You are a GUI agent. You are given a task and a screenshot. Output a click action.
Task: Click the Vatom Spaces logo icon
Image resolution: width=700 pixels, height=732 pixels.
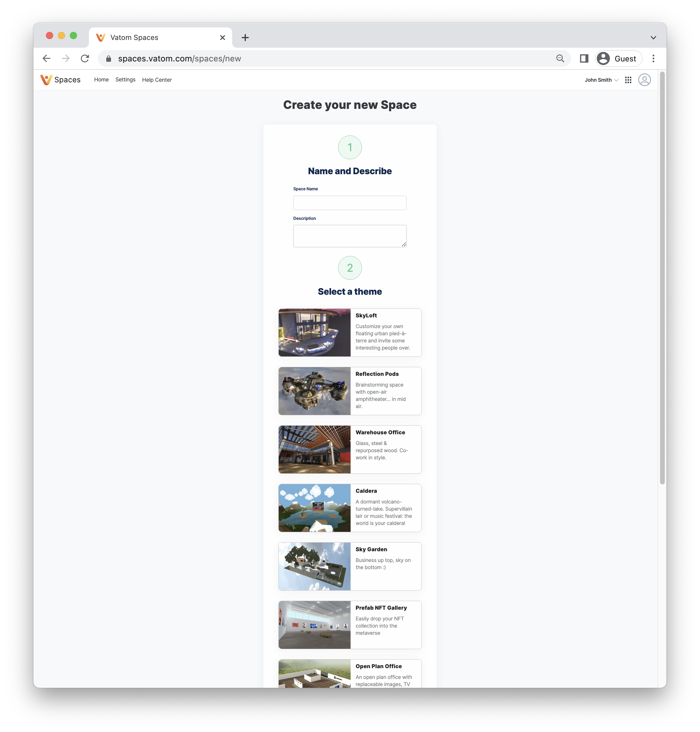[46, 80]
